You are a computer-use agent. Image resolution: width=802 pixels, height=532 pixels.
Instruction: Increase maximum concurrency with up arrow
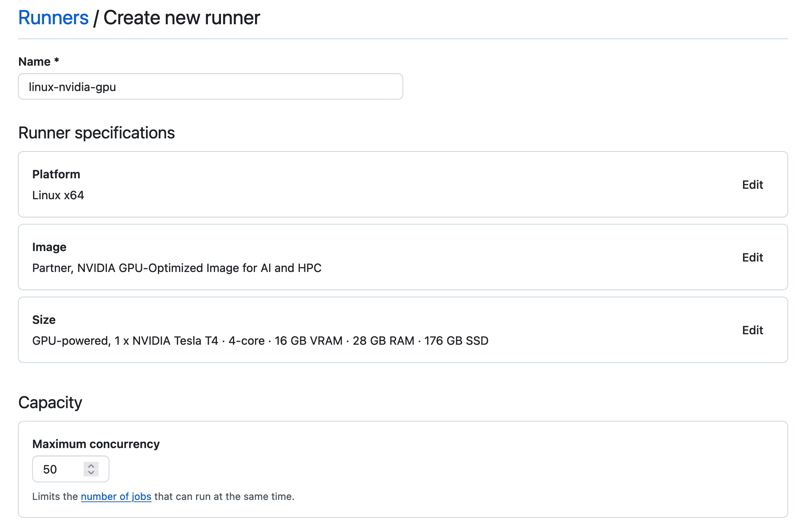coord(91,466)
